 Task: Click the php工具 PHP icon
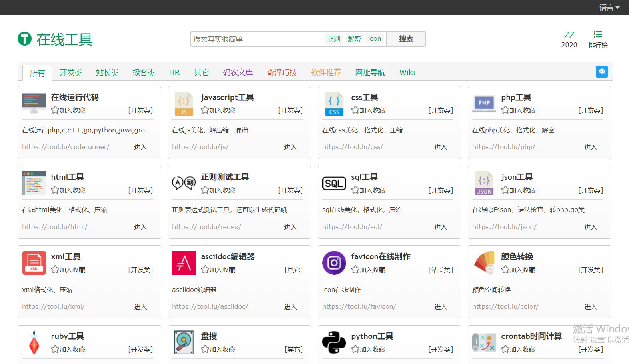coord(484,103)
